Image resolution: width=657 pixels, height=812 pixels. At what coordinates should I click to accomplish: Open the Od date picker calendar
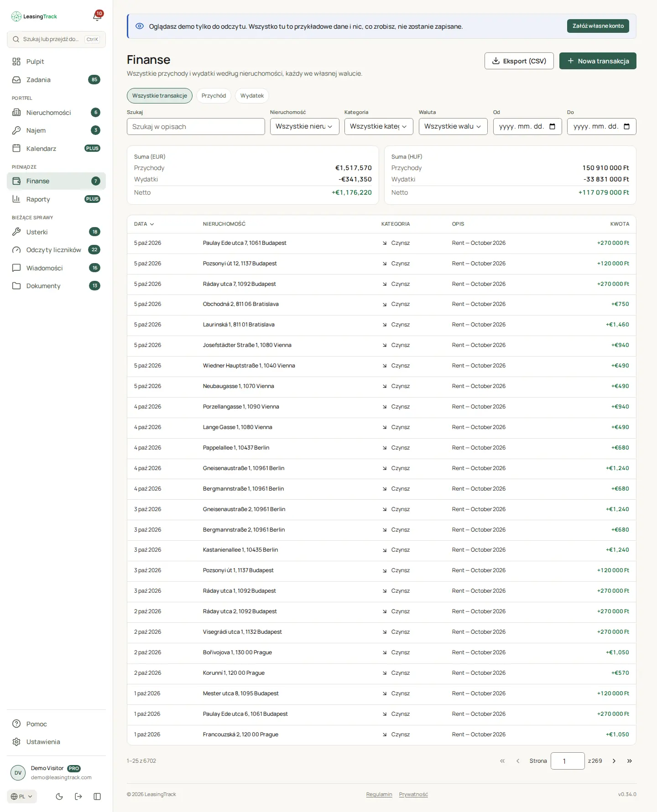(553, 126)
